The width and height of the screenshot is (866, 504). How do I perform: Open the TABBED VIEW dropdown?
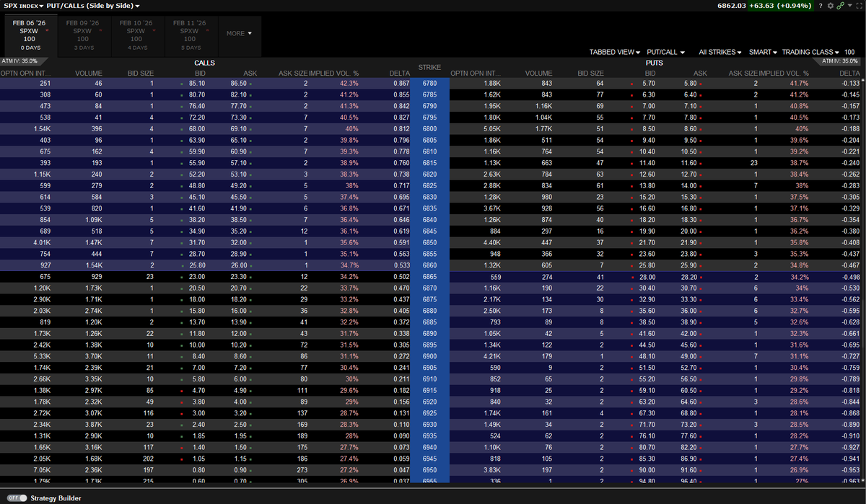tap(615, 52)
